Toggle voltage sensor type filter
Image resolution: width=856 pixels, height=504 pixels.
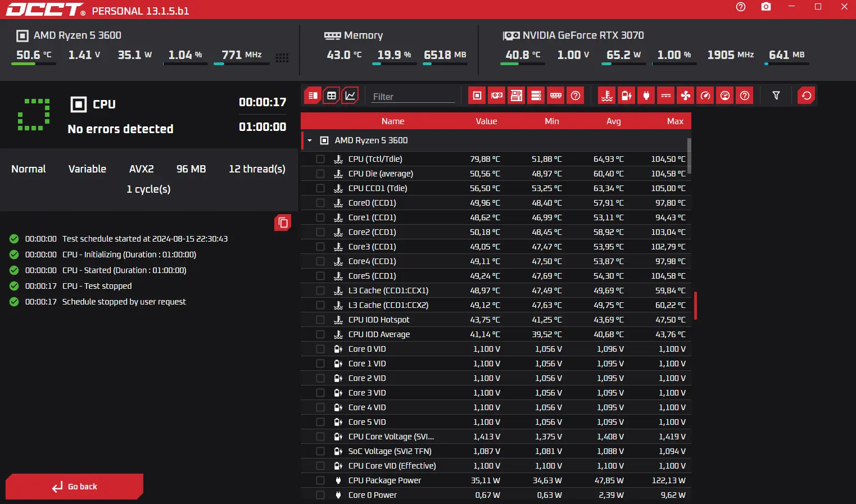(x=627, y=96)
